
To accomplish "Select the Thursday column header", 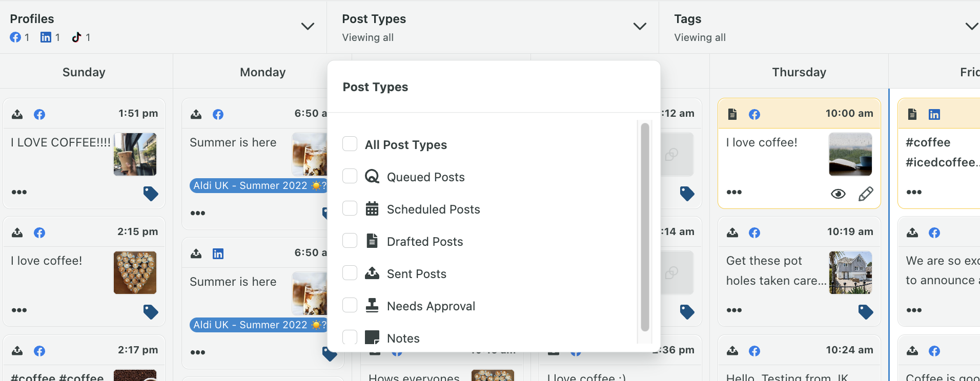I will (799, 72).
